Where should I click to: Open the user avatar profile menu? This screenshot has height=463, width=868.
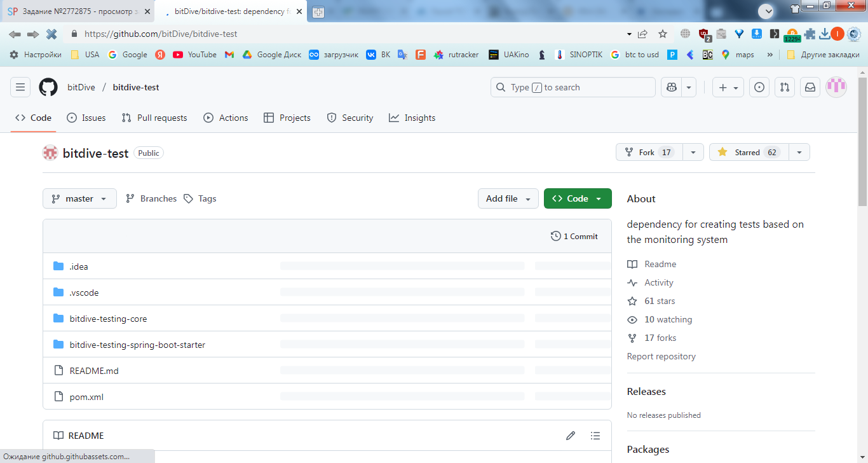(836, 87)
